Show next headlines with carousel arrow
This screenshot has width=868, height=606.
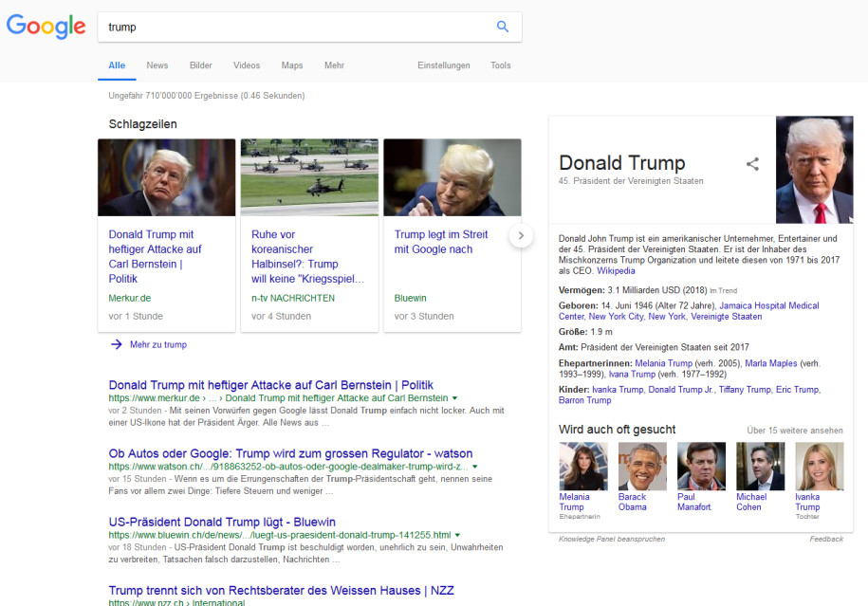coord(521,235)
